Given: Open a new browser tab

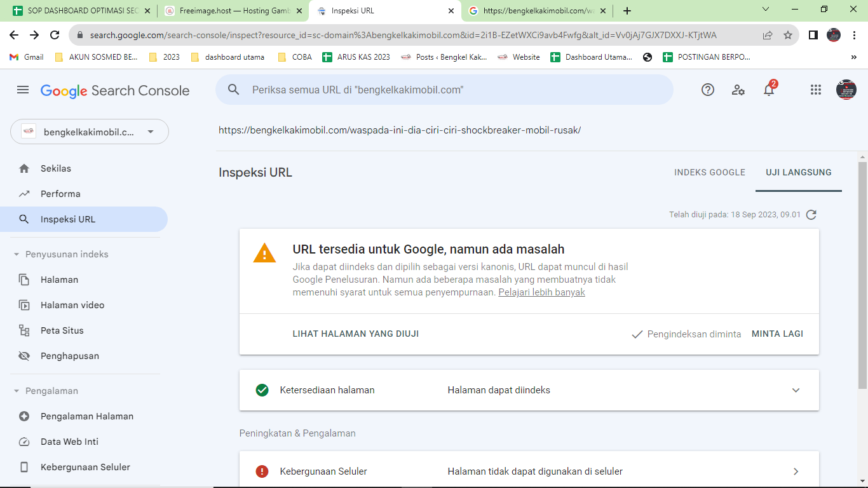Looking at the screenshot, I should pyautogui.click(x=627, y=11).
